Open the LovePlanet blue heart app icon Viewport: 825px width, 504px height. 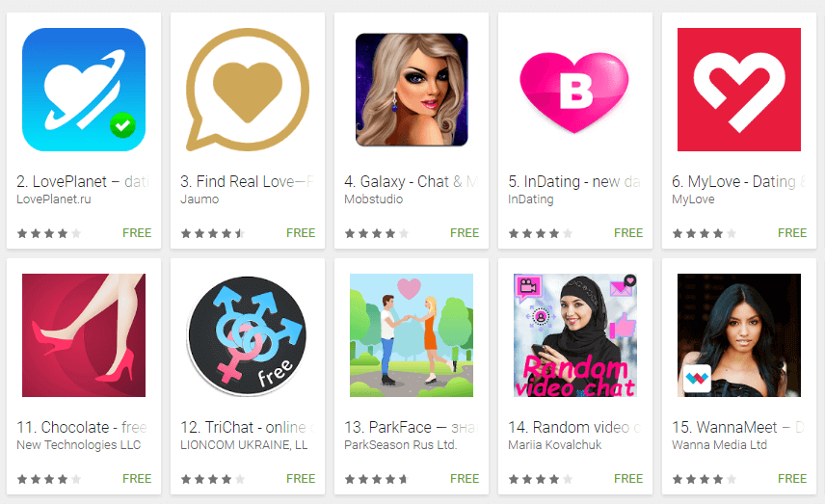84,90
